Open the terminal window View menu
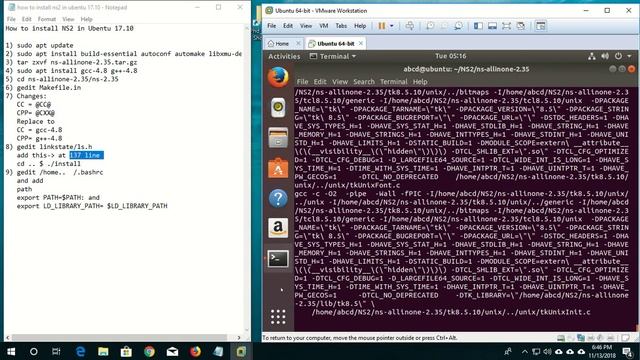640x360 pixels. coord(340,82)
